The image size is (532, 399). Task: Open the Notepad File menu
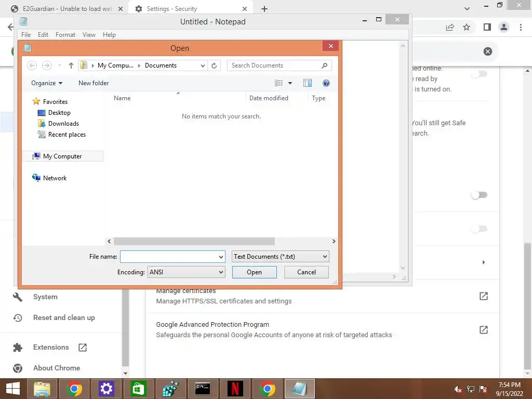(x=26, y=35)
